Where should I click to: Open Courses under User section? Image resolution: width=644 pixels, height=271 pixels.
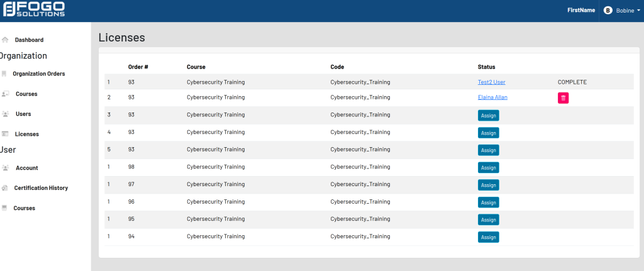coord(25,208)
